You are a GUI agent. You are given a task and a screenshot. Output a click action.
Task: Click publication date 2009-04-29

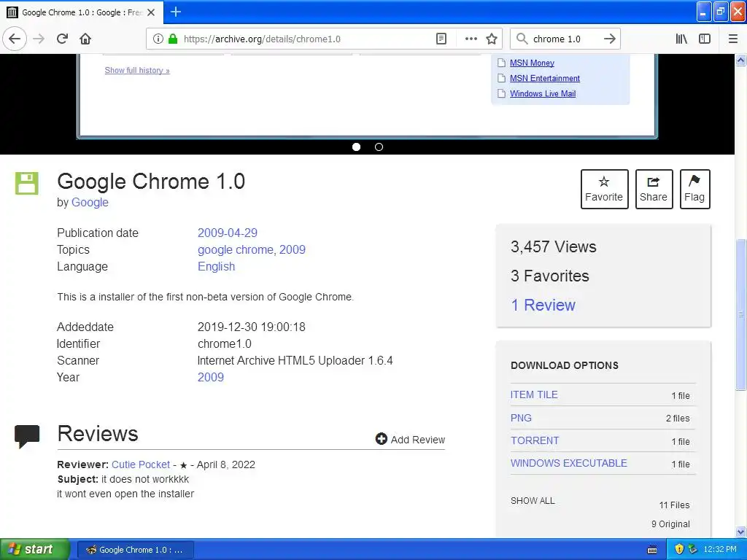coord(228,233)
